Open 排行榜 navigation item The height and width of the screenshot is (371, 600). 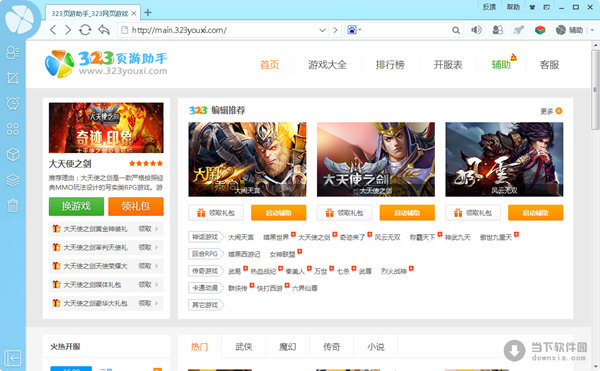[x=390, y=65]
